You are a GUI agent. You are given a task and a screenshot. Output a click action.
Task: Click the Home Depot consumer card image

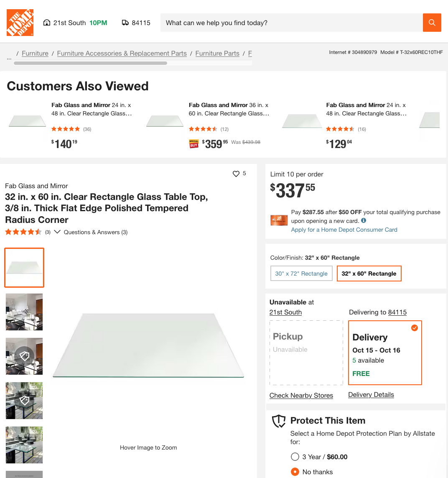(279, 220)
